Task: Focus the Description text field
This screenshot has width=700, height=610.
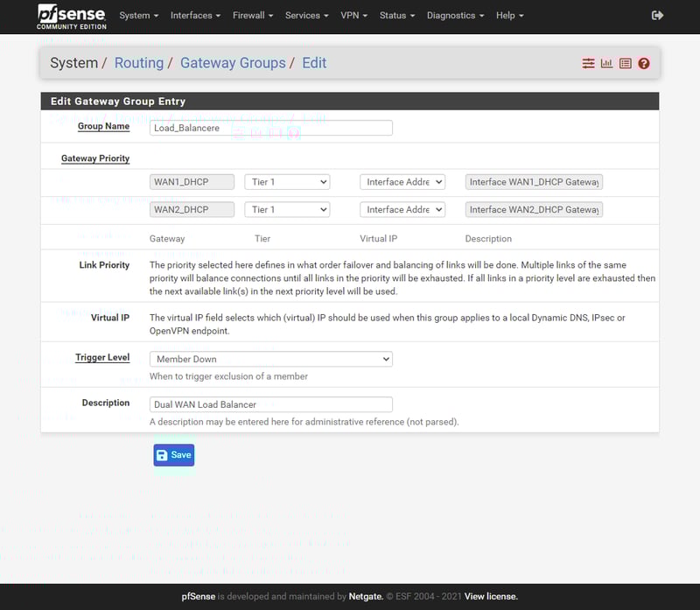Action: coord(271,404)
